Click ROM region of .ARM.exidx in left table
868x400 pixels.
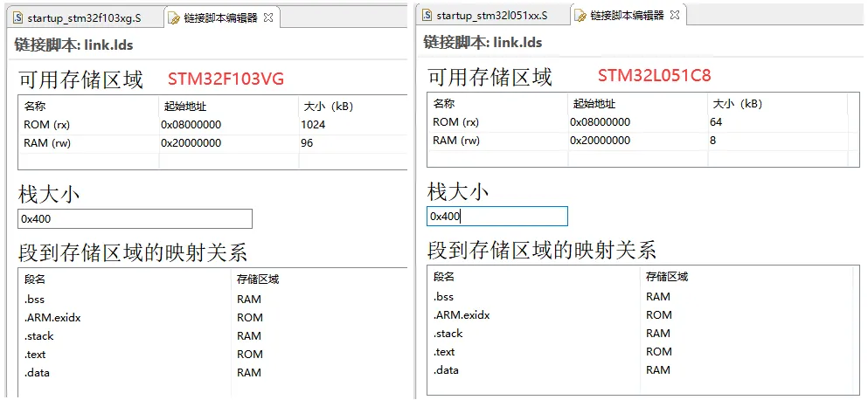[250, 318]
